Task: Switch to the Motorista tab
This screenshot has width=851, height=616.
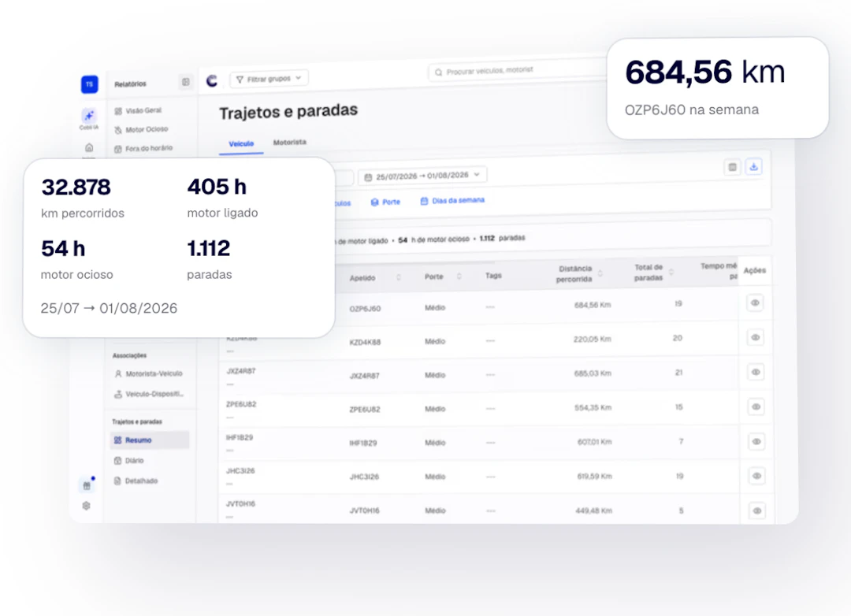Action: tap(290, 143)
